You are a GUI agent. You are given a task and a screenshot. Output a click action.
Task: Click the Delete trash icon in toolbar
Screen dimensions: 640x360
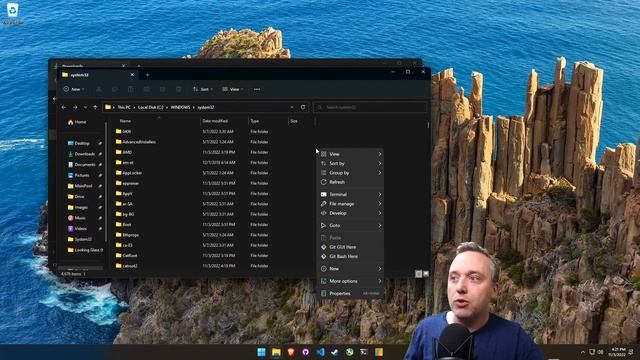[178, 89]
